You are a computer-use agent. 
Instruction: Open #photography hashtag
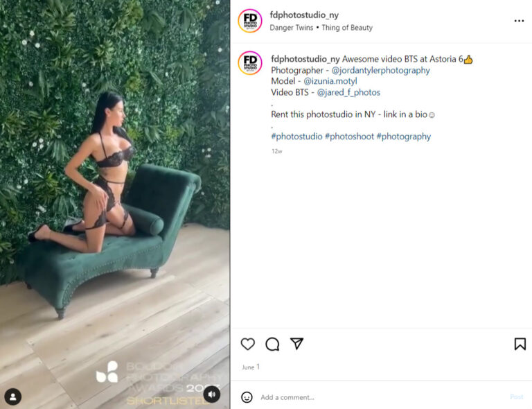coord(403,137)
